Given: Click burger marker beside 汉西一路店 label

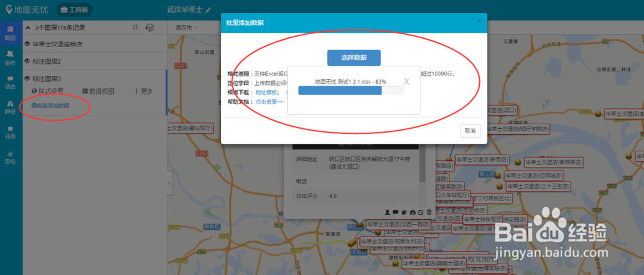Looking at the screenshot, I should (360, 225).
